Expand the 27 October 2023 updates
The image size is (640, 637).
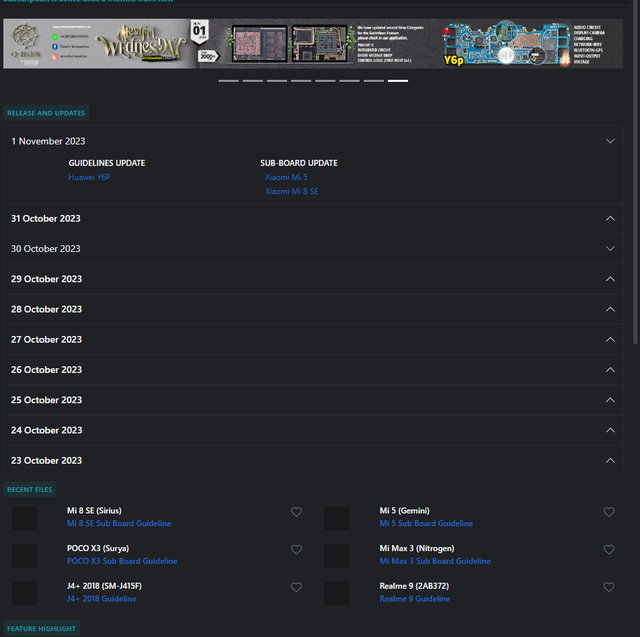[610, 339]
